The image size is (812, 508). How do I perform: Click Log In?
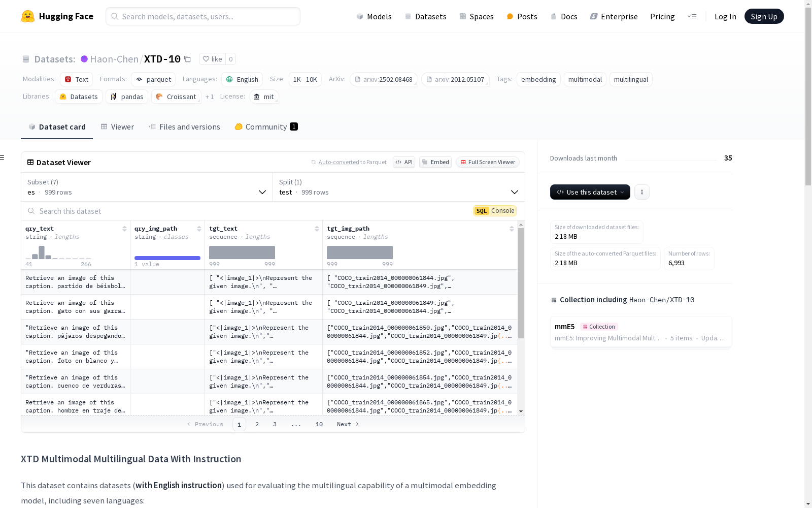(725, 16)
